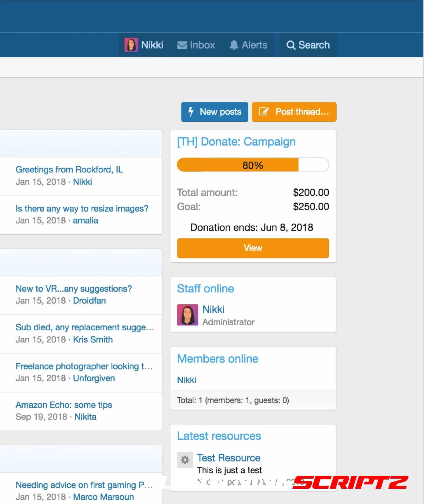Open the New to VR suggestions thread
This screenshot has height=504, width=424.
tap(74, 289)
